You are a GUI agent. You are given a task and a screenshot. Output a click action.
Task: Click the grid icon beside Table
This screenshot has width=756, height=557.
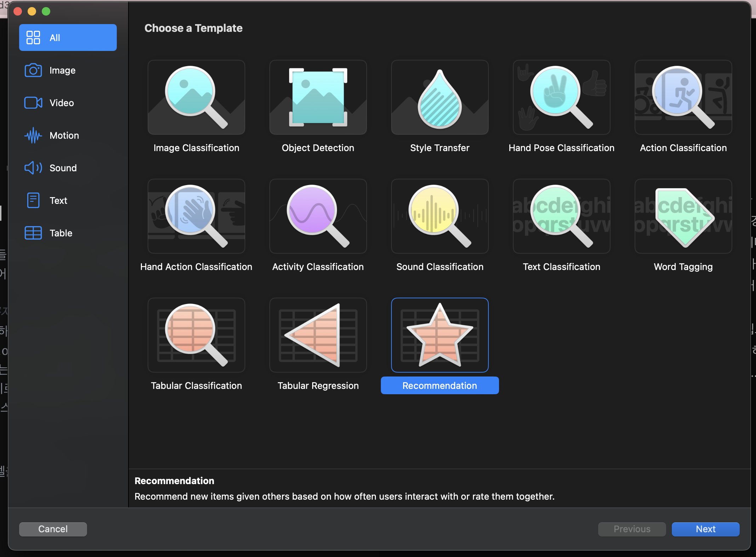point(33,233)
